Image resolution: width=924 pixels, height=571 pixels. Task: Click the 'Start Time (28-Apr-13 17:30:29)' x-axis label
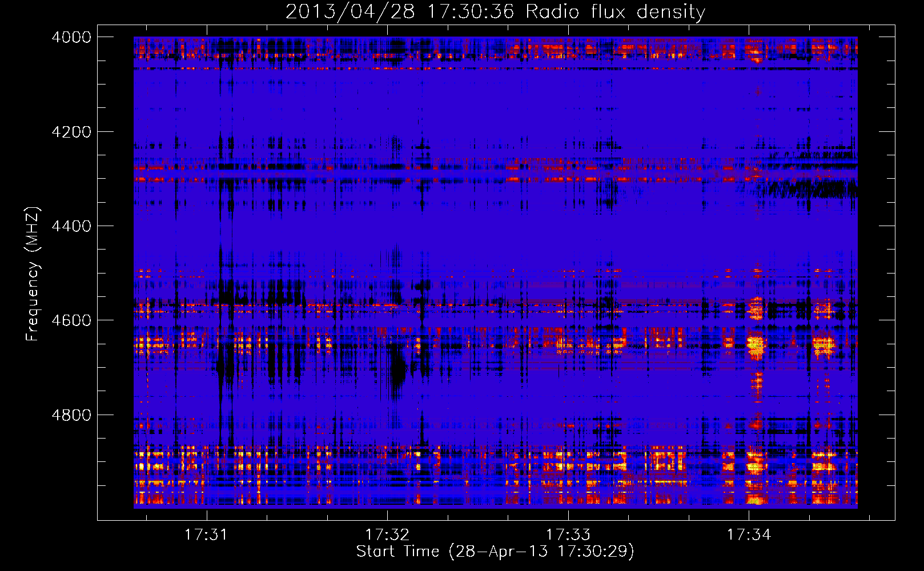[495, 552]
